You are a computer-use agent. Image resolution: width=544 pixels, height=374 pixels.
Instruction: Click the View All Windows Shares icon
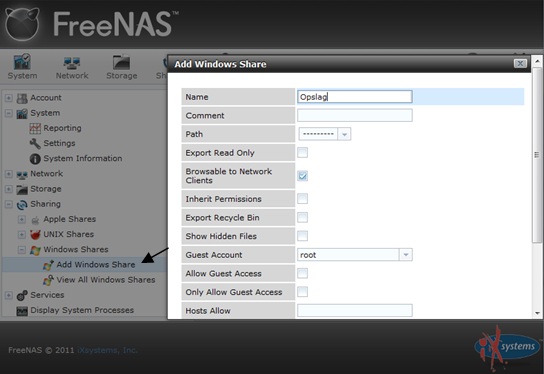48,280
